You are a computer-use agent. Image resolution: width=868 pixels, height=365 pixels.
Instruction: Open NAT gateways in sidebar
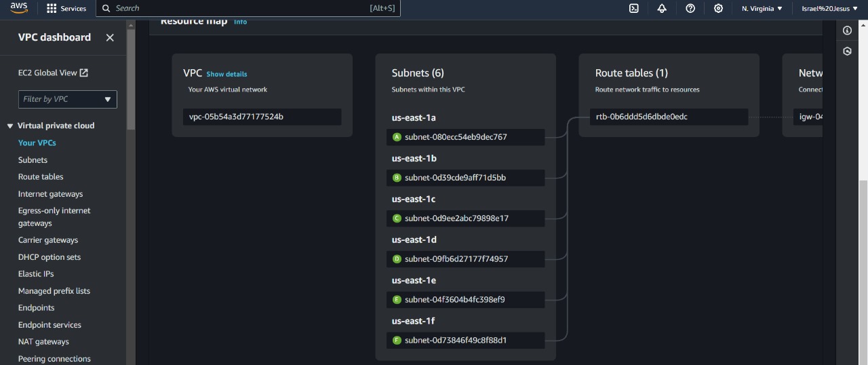click(x=43, y=341)
